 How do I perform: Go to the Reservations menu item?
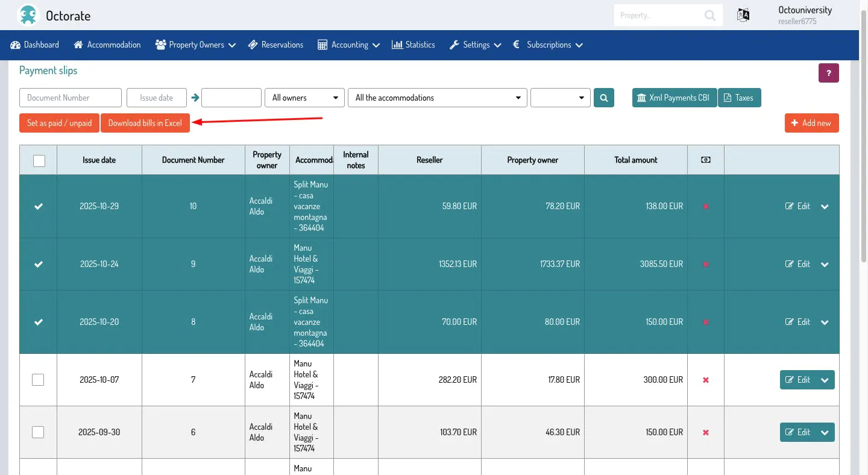tap(275, 45)
